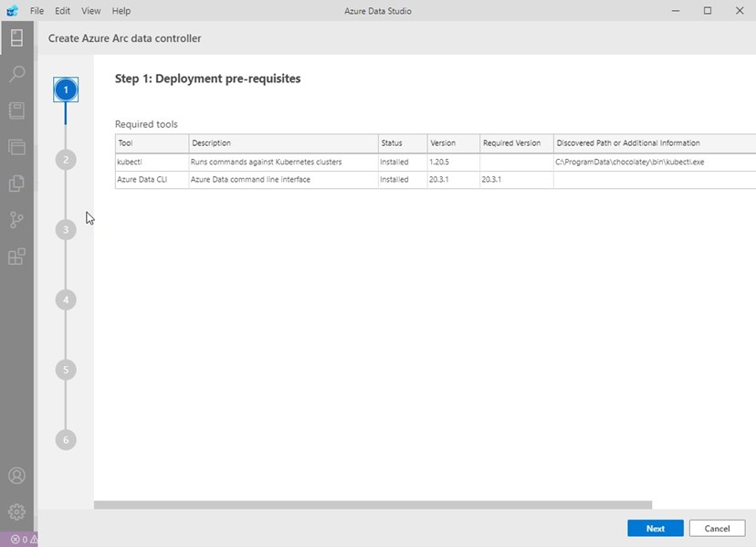The width and height of the screenshot is (756, 547).
Task: Open the Manage settings gear
Action: [x=16, y=511]
